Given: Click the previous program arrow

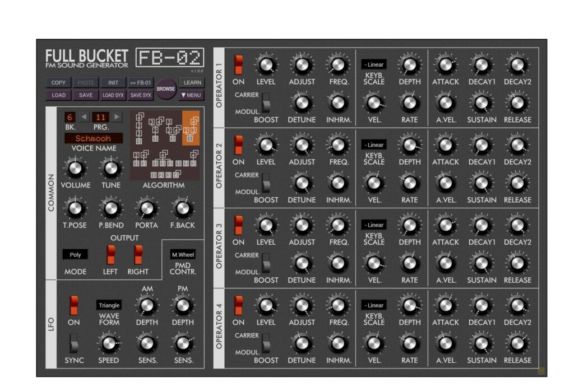Looking at the screenshot, I should [x=84, y=117].
